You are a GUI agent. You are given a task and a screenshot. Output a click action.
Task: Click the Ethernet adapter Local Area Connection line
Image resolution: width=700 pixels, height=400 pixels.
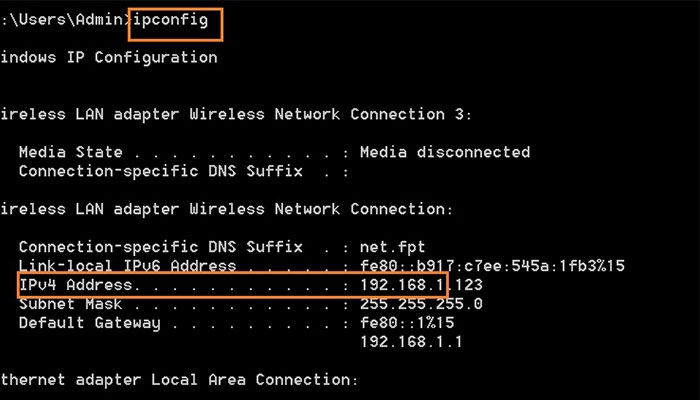[x=178, y=380]
